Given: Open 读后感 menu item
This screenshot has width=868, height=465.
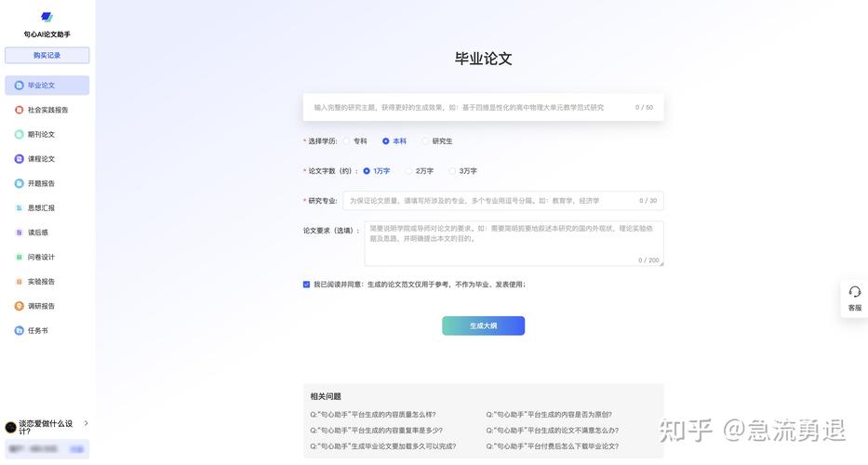Looking at the screenshot, I should click(47, 232).
